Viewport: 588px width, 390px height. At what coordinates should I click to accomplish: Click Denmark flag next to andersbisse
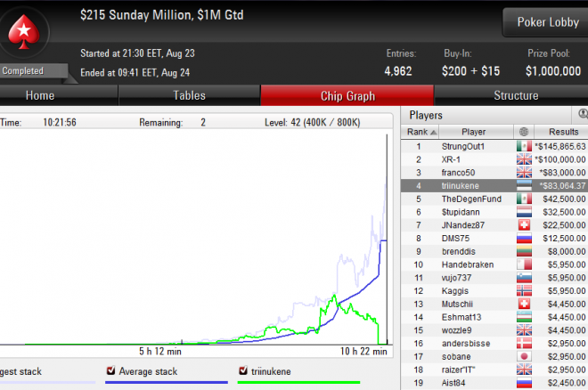click(x=524, y=343)
